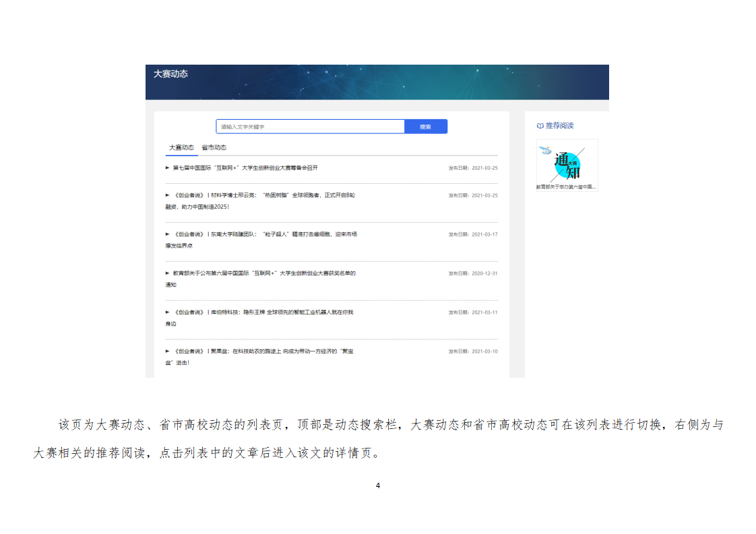The height and width of the screenshot is (534, 756).
Task: Click the 推荐阅读 sidebar heading
Action: pyautogui.click(x=559, y=126)
